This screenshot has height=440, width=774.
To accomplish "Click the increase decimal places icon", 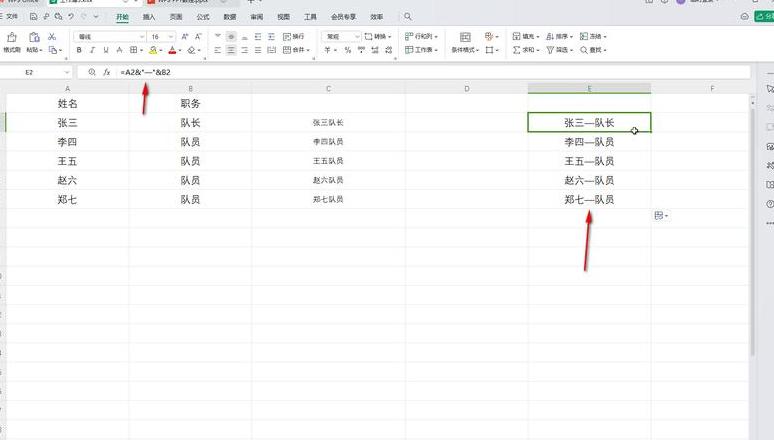I will (x=375, y=50).
